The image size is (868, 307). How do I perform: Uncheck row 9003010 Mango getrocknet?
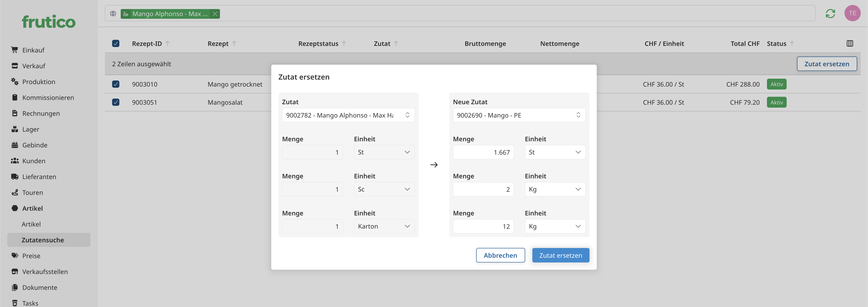[116, 84]
